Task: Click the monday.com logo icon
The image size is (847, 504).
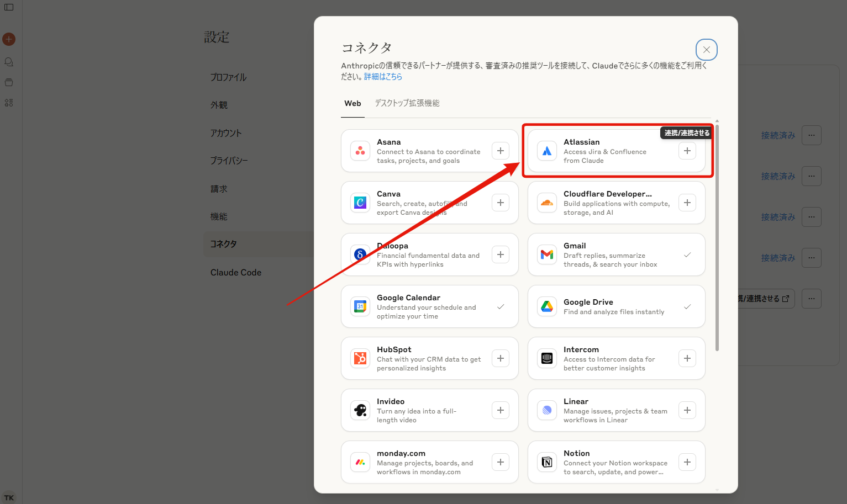Action: (360, 462)
